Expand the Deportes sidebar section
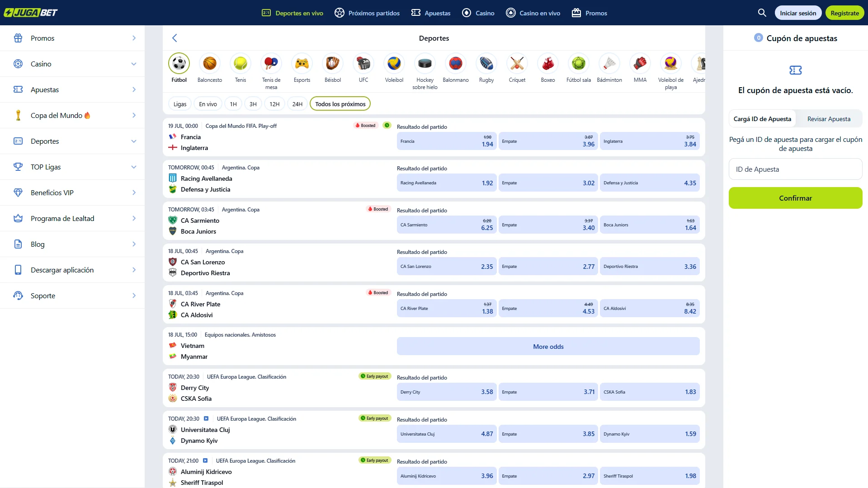This screenshot has width=868, height=488. (134, 141)
